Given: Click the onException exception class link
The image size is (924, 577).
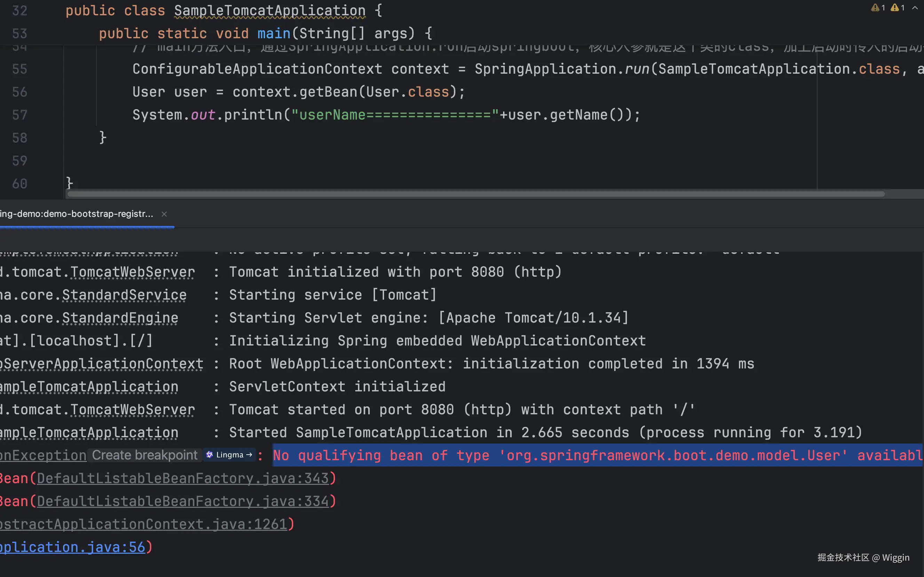Looking at the screenshot, I should click(x=43, y=455).
